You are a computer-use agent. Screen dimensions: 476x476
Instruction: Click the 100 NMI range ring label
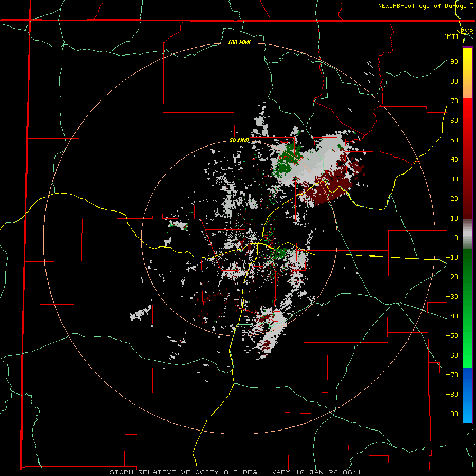coord(239,42)
